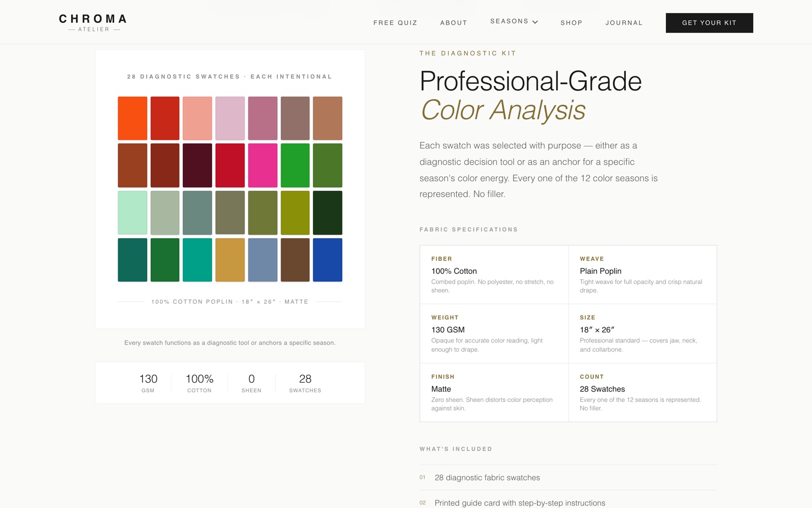Click the 'Professional-Grade Color Analysis' heading
Viewport: 812px width, 508px height.
tap(531, 96)
